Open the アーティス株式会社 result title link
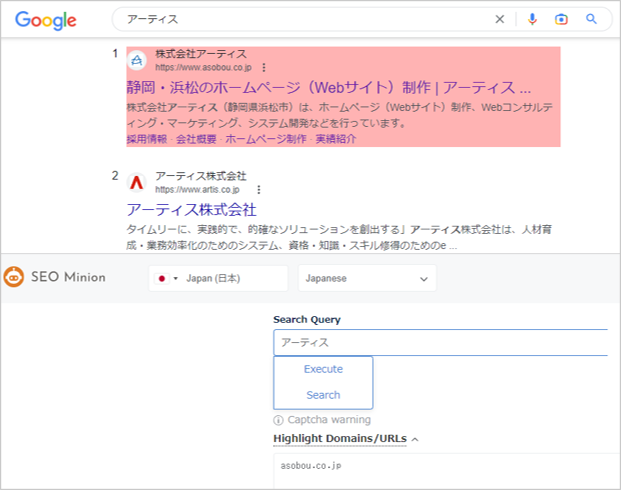The image size is (621, 490). pyautogui.click(x=191, y=210)
